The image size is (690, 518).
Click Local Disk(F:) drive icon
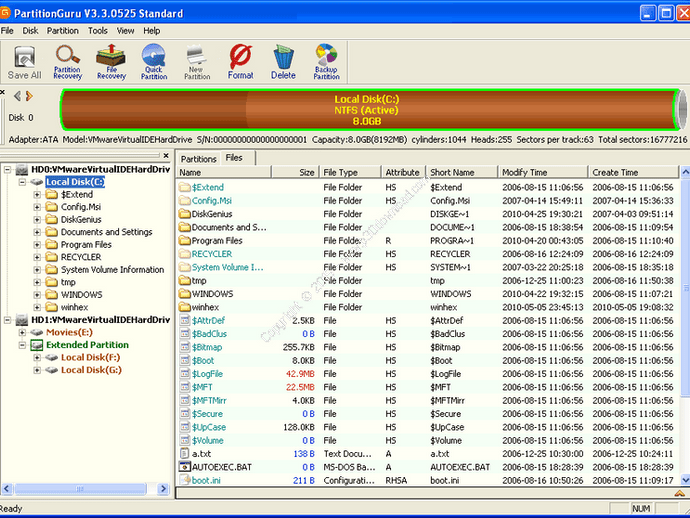(x=51, y=357)
